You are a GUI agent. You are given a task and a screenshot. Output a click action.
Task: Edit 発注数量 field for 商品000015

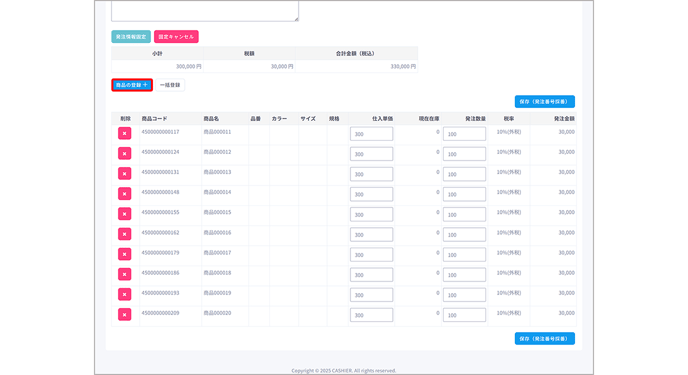click(464, 214)
